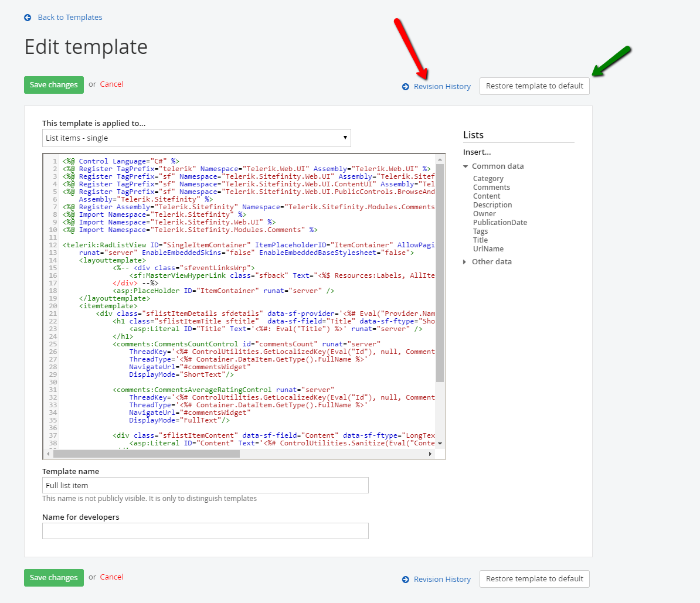Insert the Content field

(x=487, y=196)
